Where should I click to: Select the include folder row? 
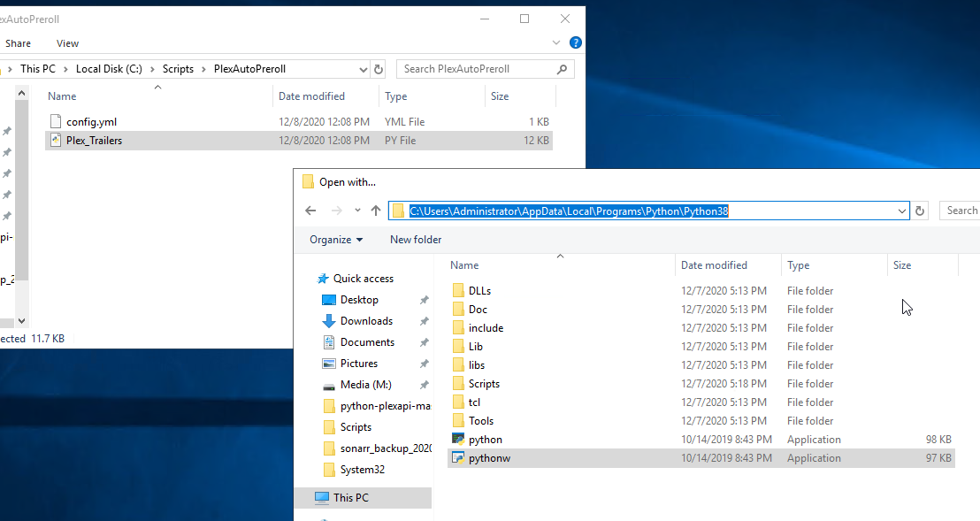pyautogui.click(x=701, y=328)
